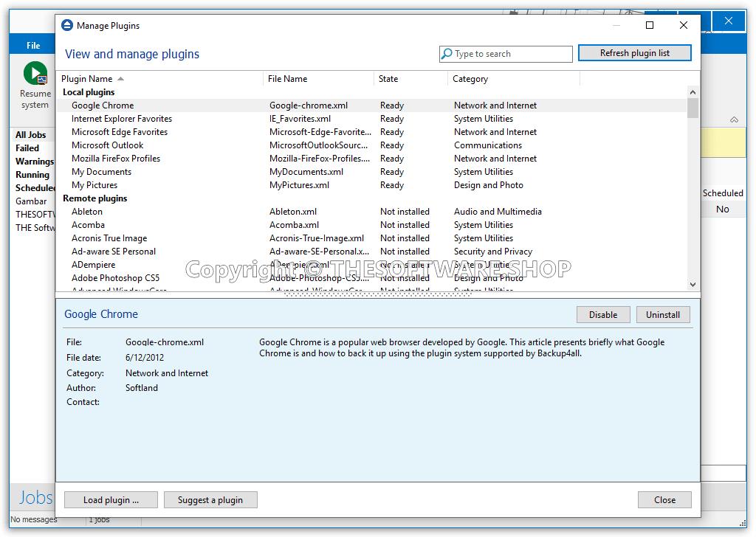Select Running filter in background sidebar
Screen dimensions: 756x537
click(x=32, y=175)
